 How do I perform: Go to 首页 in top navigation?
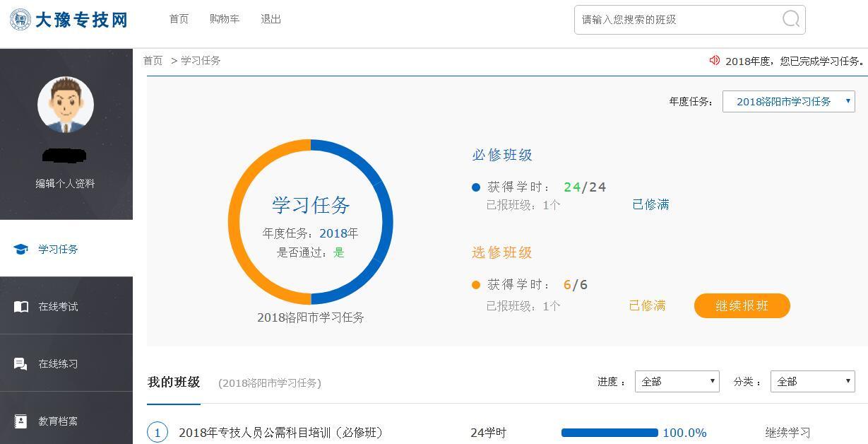(179, 19)
